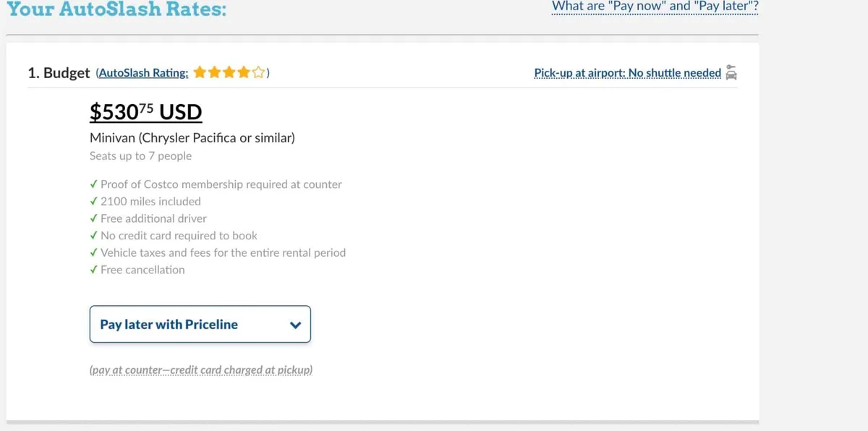Click the empty fifth rating star
The image size is (868, 431).
click(258, 73)
